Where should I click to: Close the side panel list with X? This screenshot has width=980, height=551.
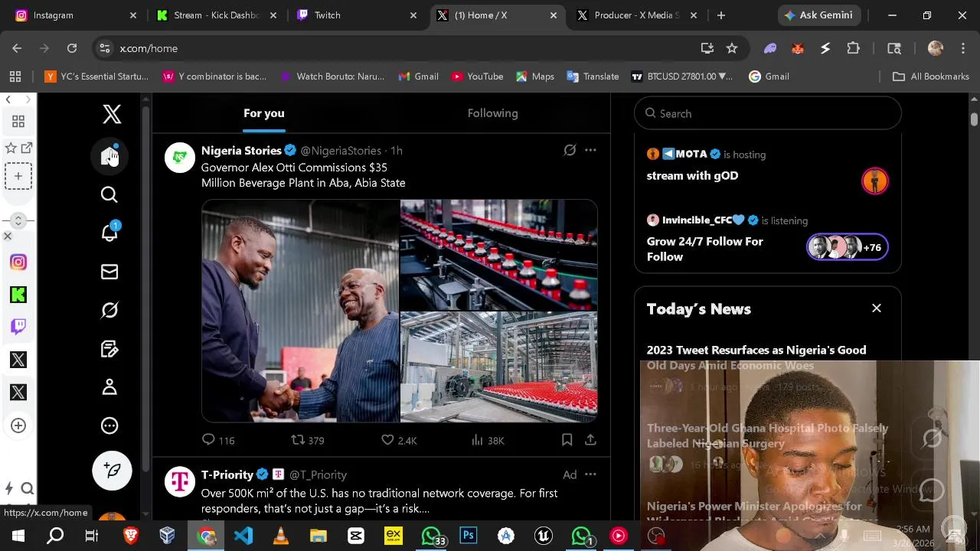click(8, 236)
